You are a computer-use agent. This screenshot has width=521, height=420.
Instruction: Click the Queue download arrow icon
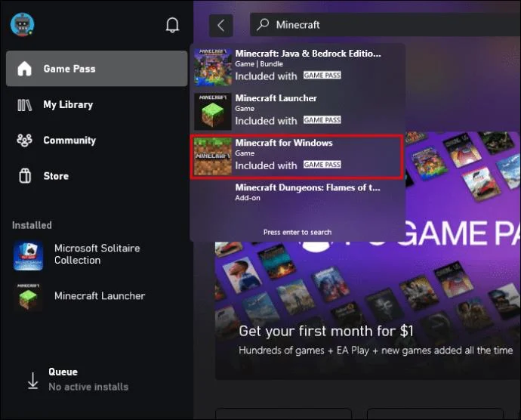tap(33, 381)
